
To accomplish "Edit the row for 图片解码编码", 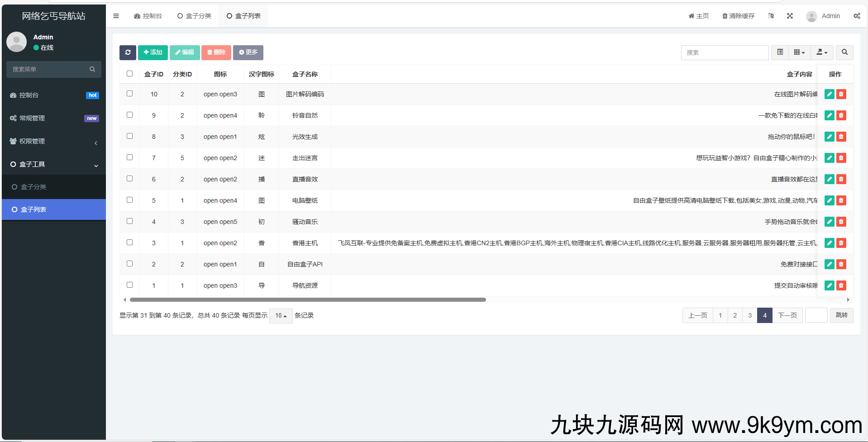I will tap(829, 94).
